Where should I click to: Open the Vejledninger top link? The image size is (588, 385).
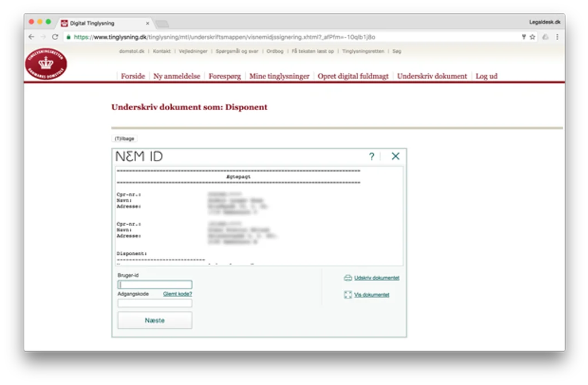tap(193, 52)
